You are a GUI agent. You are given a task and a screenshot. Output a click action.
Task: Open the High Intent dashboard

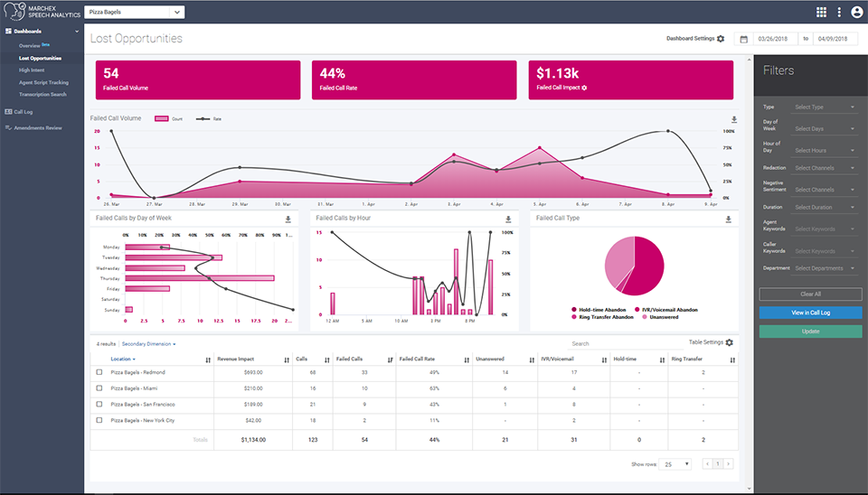click(32, 70)
